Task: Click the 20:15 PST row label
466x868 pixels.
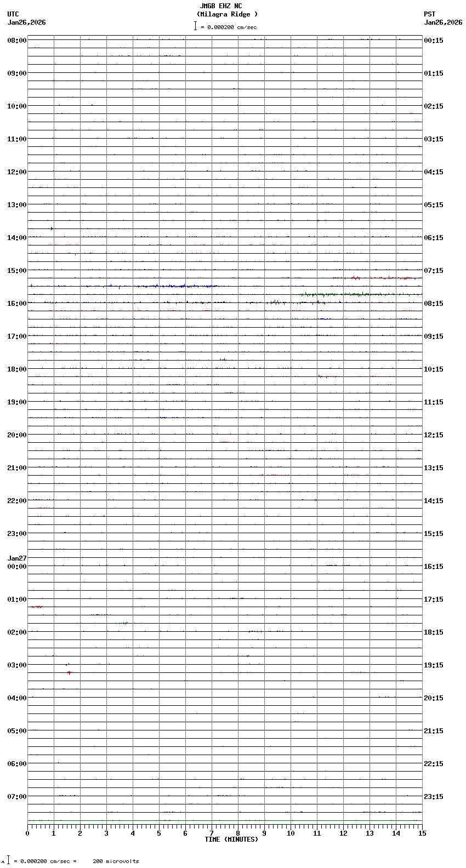Action: (x=434, y=698)
